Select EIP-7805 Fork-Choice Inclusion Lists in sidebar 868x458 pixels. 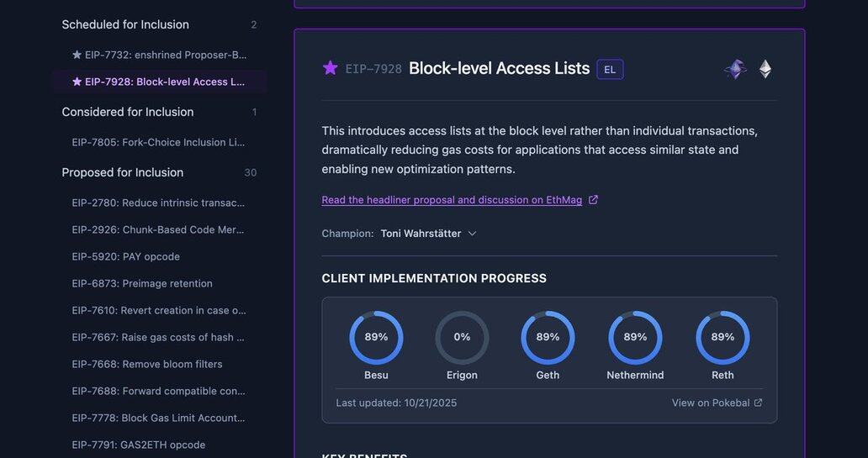159,142
